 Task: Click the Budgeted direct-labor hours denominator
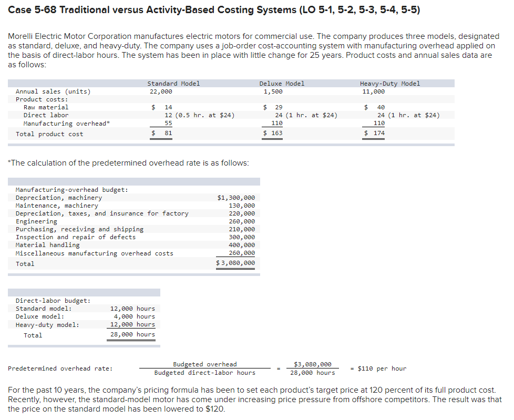pos(205,373)
